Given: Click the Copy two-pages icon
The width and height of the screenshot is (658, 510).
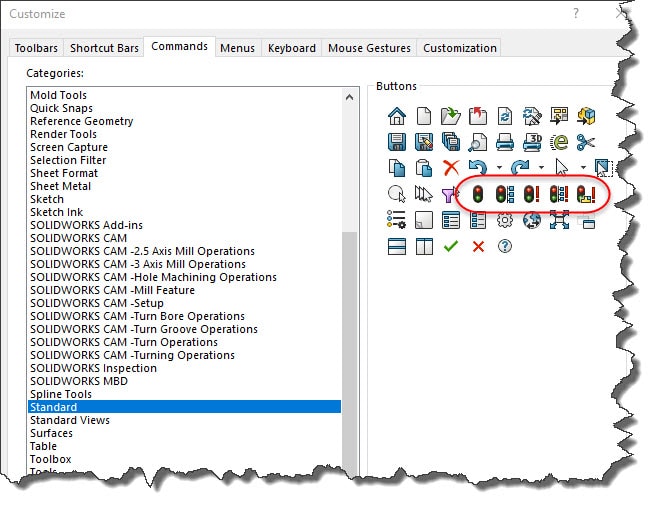Looking at the screenshot, I should pyautogui.click(x=397, y=168).
